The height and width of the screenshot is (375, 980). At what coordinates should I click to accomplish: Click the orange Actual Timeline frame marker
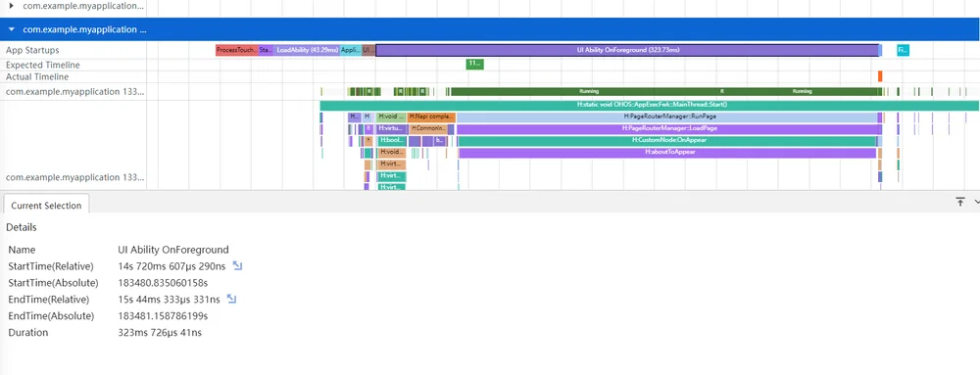point(880,76)
